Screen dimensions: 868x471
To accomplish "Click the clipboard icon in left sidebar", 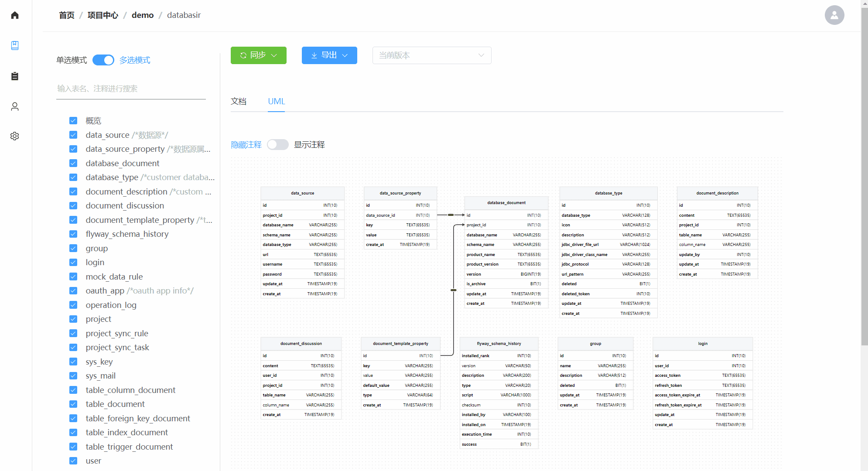I will click(14, 76).
